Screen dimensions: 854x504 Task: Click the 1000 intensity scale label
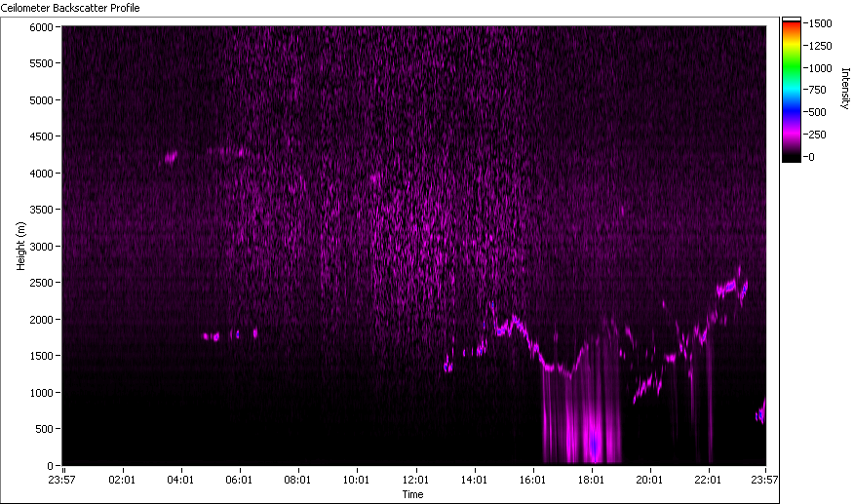821,68
